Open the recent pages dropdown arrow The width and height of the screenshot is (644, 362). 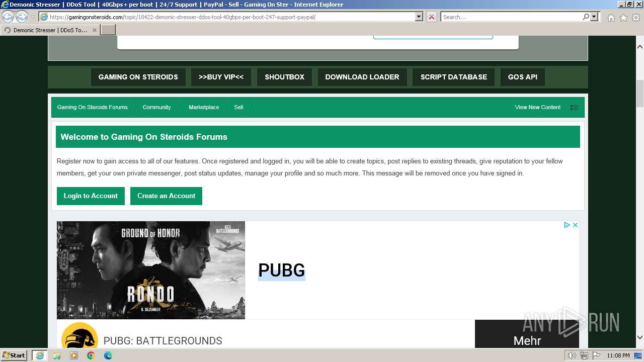tap(33, 17)
